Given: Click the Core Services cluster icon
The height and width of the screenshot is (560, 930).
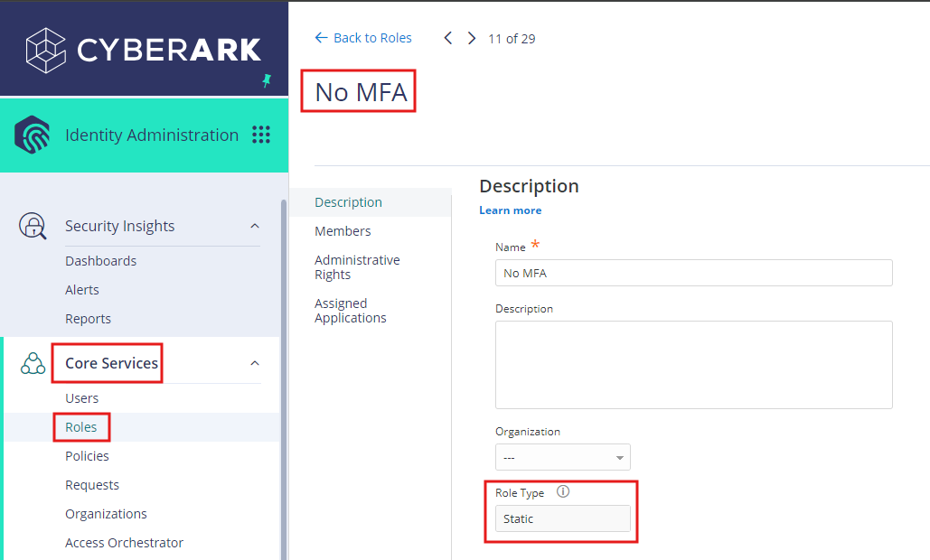Looking at the screenshot, I should (x=33, y=363).
